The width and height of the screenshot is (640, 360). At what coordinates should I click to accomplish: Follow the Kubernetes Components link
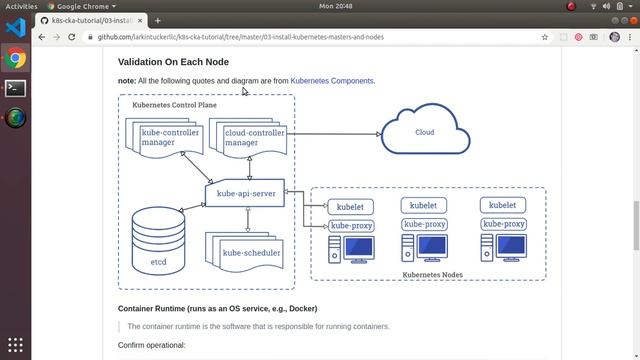[x=332, y=81]
